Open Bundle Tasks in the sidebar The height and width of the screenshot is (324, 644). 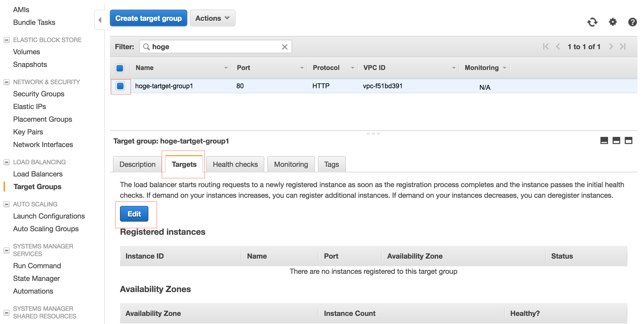tap(34, 22)
